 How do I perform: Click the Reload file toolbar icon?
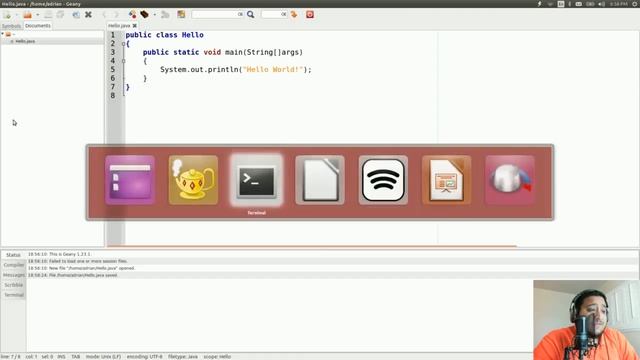[x=76, y=15]
